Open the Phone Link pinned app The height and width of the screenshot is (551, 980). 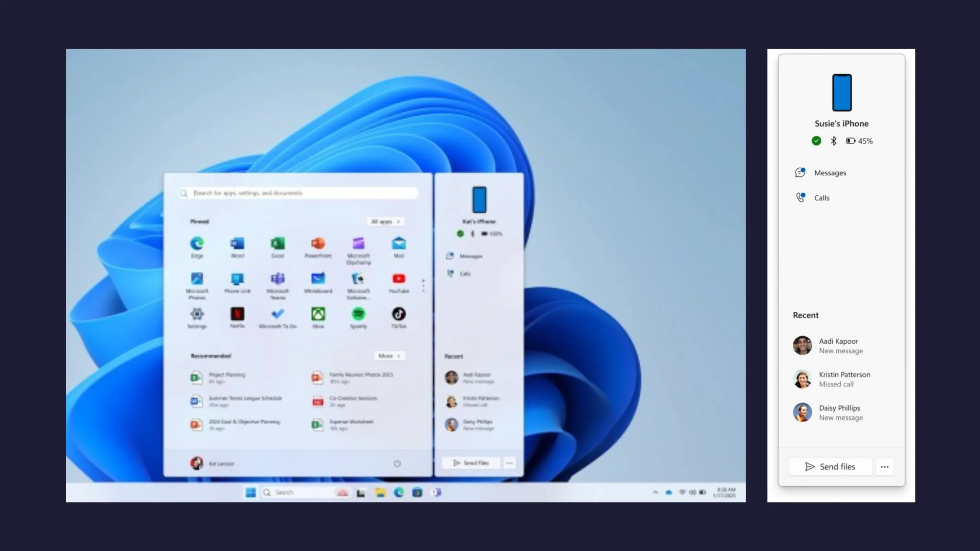coord(237,283)
